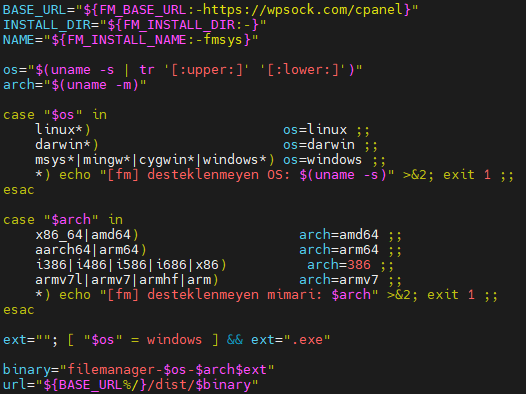The height and width of the screenshot is (394, 526).
Task: Click 'uname -m' in the arch line
Action: coord(99,85)
